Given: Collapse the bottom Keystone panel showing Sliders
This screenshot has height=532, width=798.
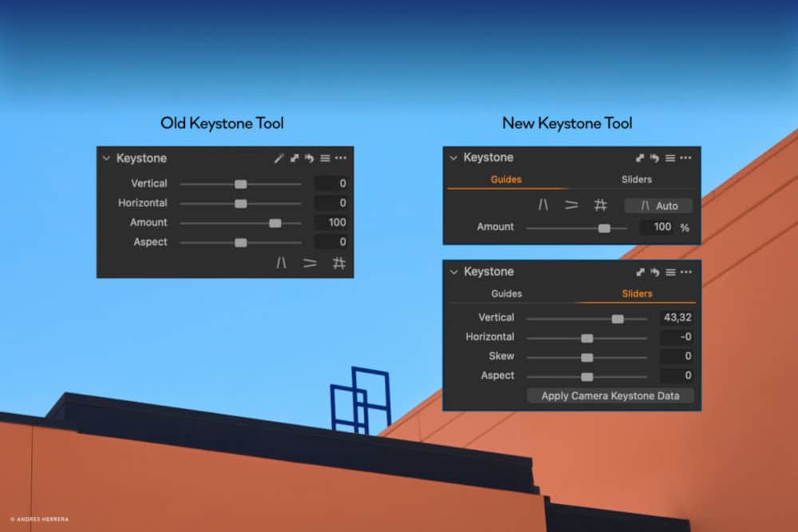Looking at the screenshot, I should [453, 272].
